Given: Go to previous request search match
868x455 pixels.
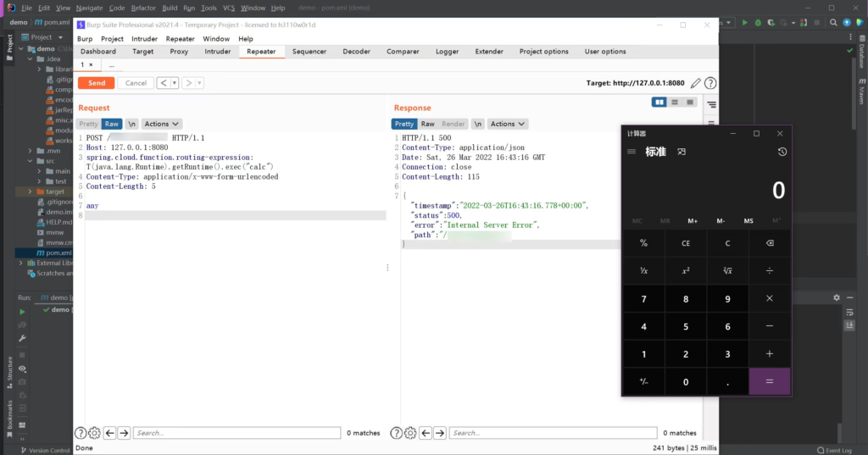Looking at the screenshot, I should (109, 433).
